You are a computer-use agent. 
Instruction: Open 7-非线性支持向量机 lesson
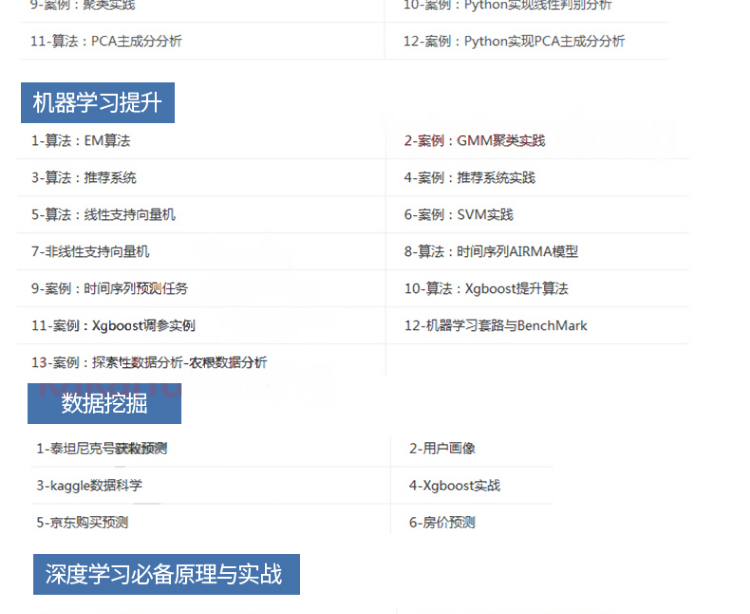pyautogui.click(x=90, y=252)
